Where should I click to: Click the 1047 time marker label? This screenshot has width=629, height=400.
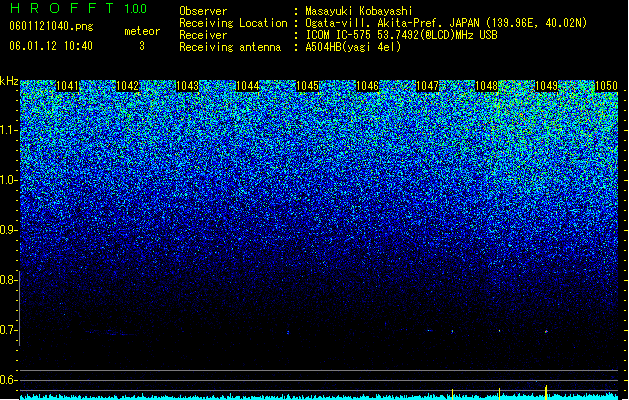pos(428,86)
